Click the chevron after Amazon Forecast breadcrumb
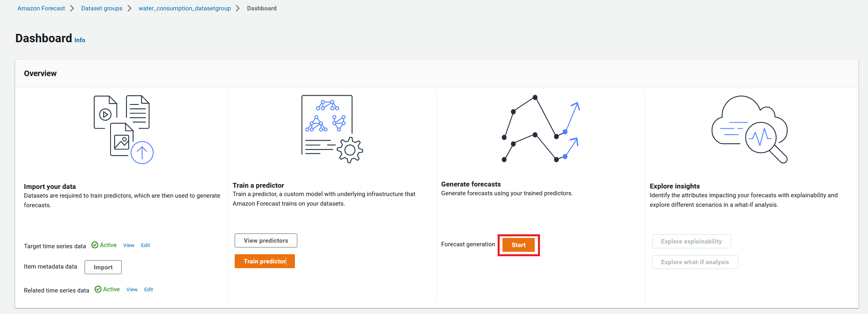Image resolution: width=868 pixels, height=314 pixels. (x=72, y=8)
